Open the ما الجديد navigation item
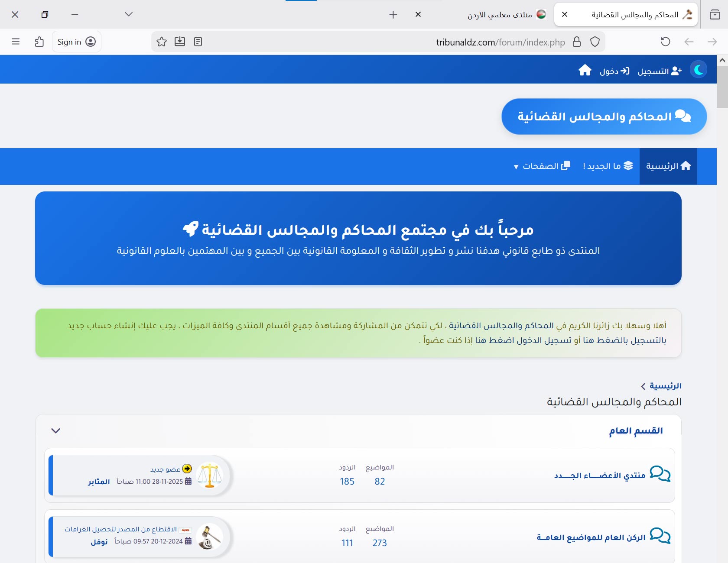This screenshot has width=728, height=563. coord(608,166)
